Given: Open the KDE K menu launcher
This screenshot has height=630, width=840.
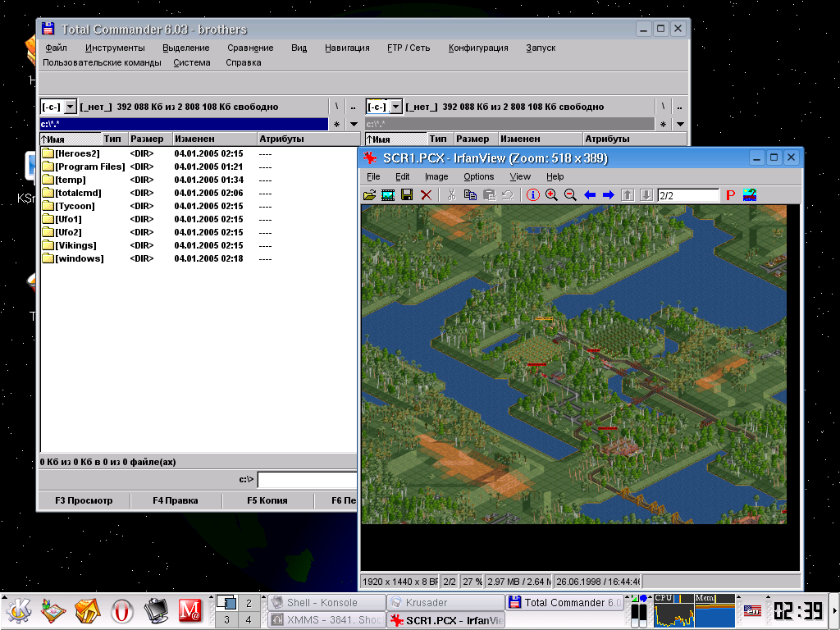Looking at the screenshot, I should click(18, 612).
